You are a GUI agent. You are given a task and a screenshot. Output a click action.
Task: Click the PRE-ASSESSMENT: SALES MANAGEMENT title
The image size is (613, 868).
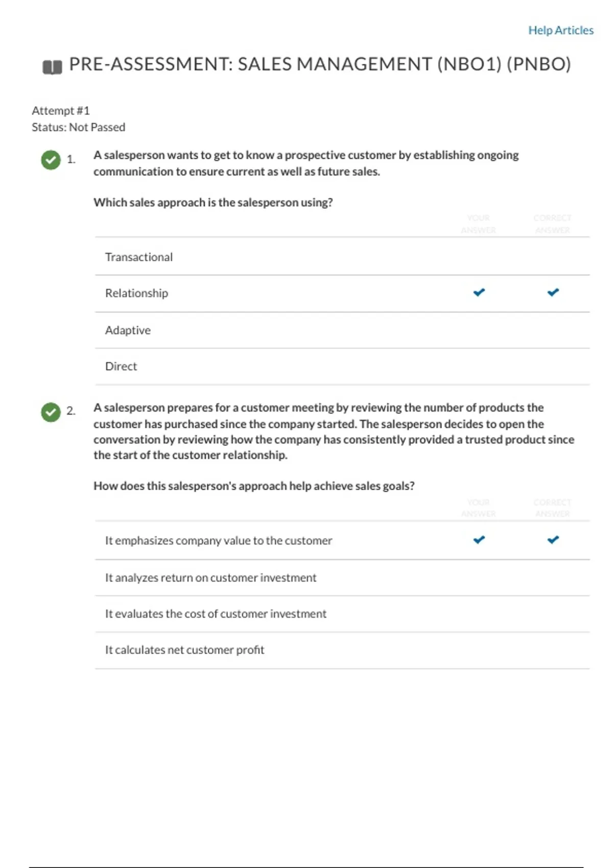point(319,64)
